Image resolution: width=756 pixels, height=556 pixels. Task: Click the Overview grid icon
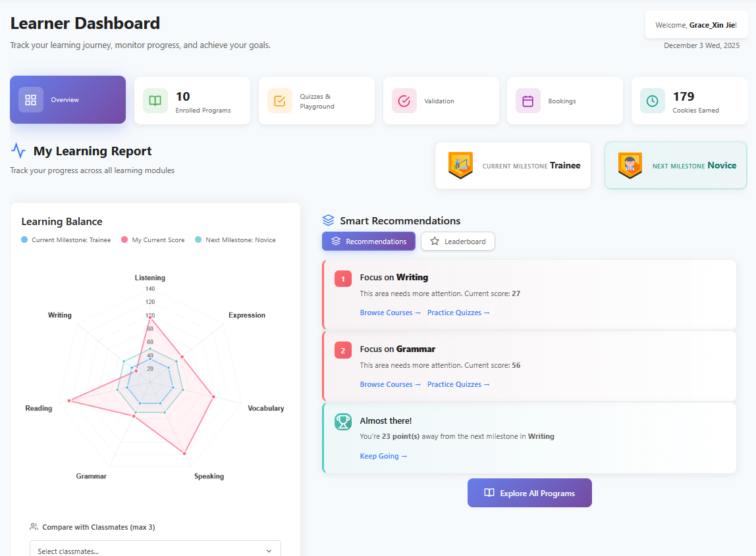pos(31,100)
